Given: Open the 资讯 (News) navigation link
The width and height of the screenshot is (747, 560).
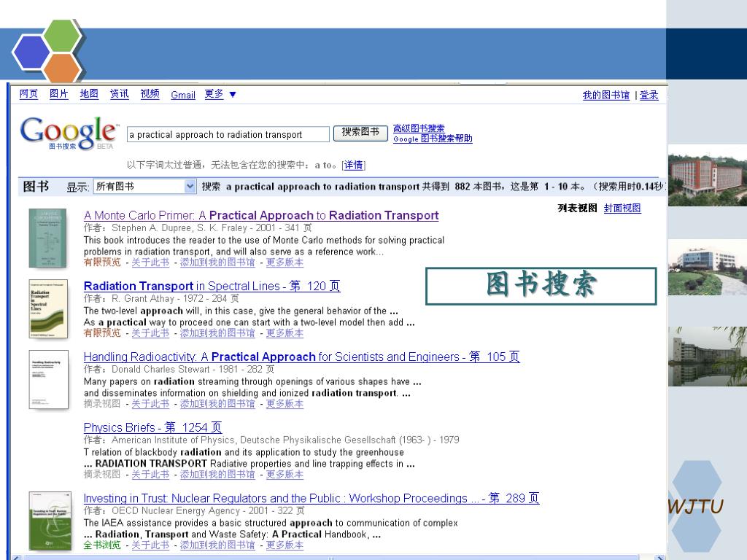Looking at the screenshot, I should click(119, 94).
